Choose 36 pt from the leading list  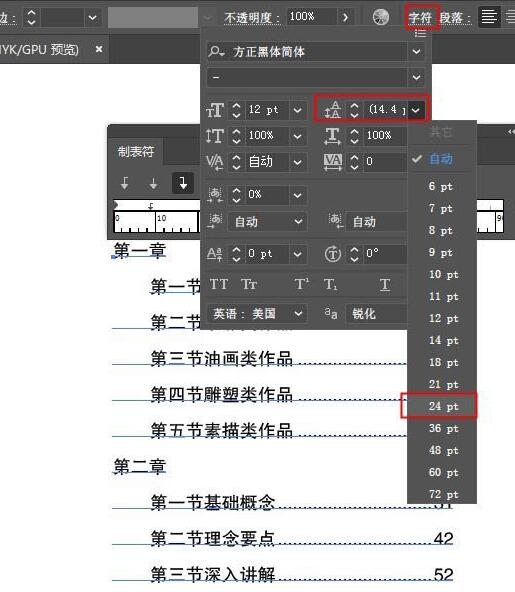click(x=443, y=429)
